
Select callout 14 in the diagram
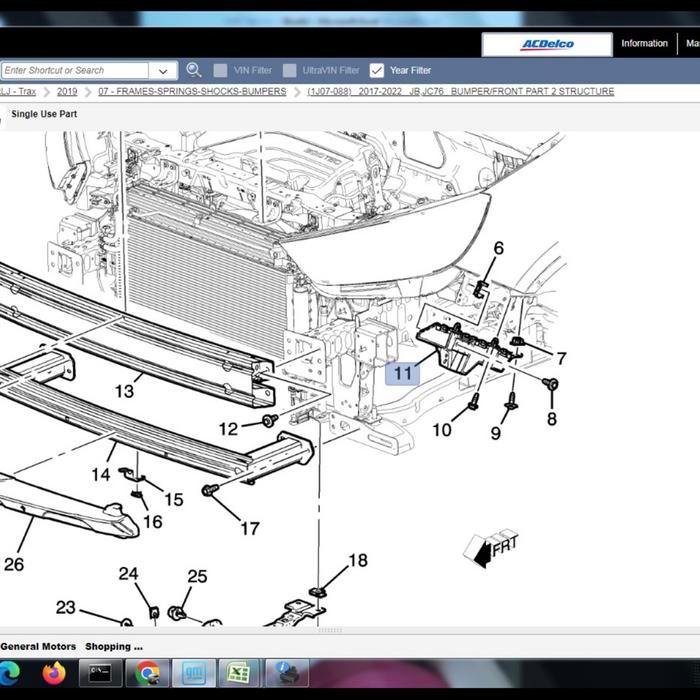point(101,474)
